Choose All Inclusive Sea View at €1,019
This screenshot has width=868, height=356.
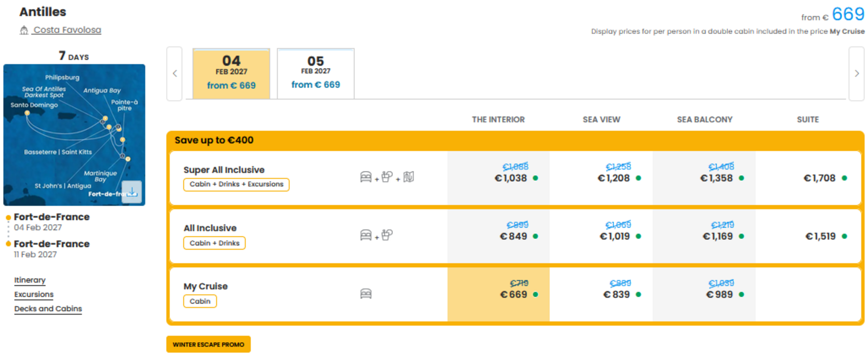[x=601, y=236]
